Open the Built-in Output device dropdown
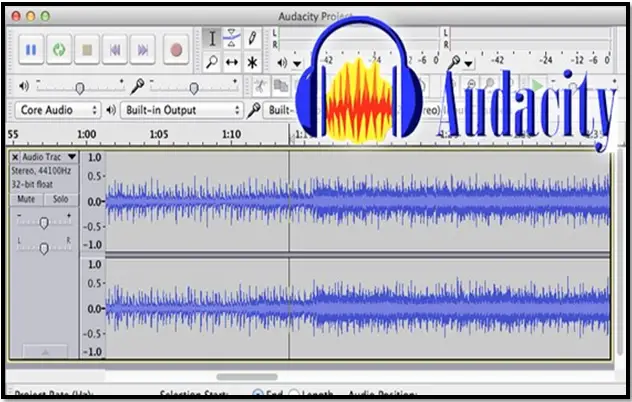The width and height of the screenshot is (632, 402). (x=181, y=110)
